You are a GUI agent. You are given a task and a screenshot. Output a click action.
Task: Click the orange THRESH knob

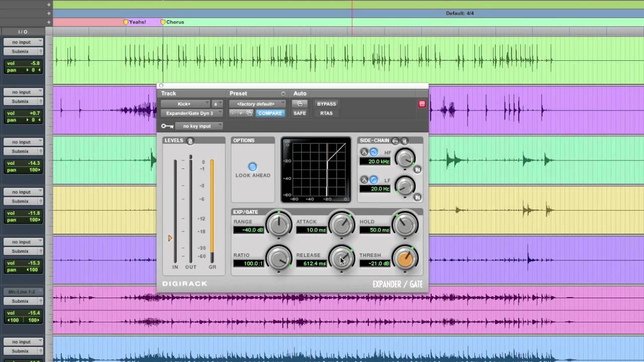point(405,258)
